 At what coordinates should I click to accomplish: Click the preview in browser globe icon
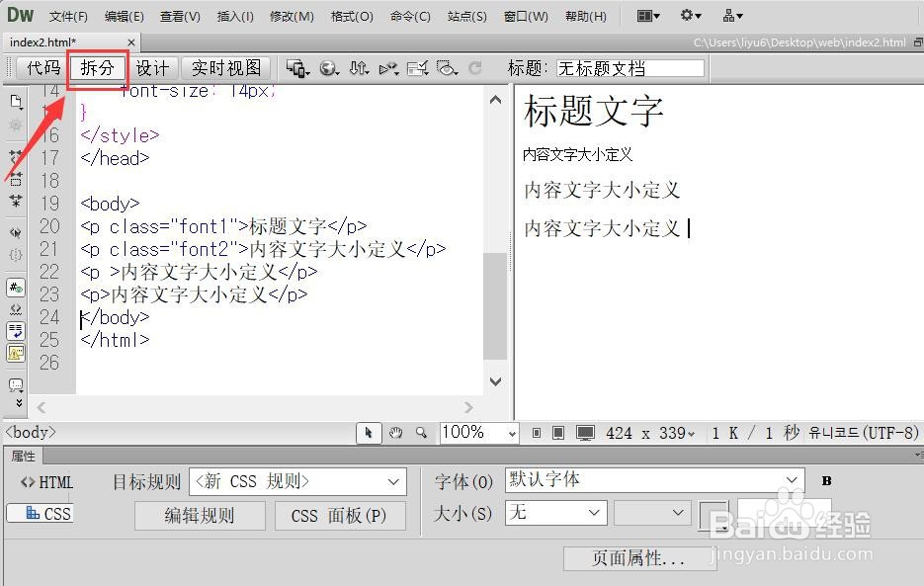(328, 68)
